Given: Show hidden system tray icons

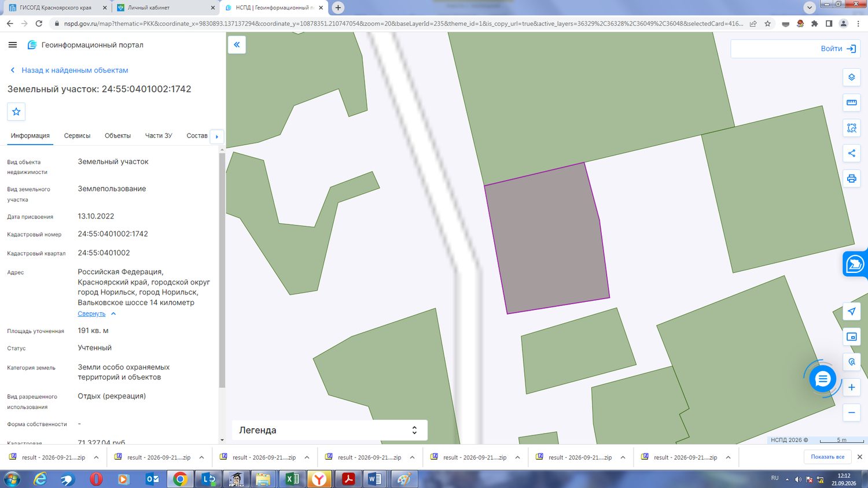Looking at the screenshot, I should (x=787, y=479).
